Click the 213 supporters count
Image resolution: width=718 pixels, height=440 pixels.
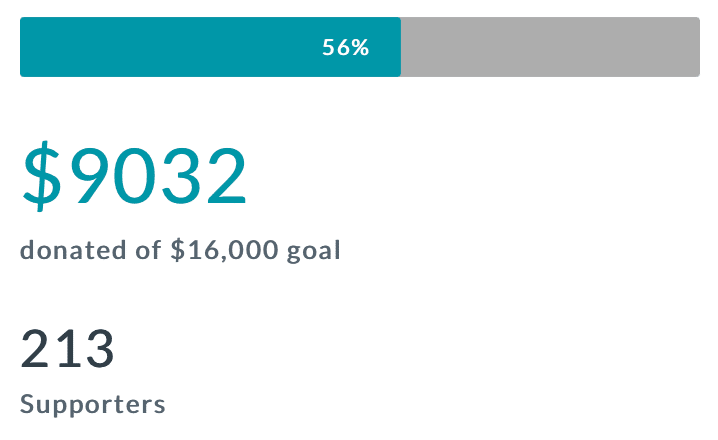(68, 349)
